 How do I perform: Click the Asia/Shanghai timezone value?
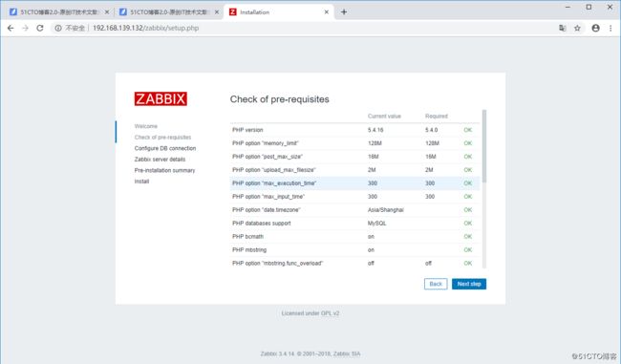tap(385, 210)
